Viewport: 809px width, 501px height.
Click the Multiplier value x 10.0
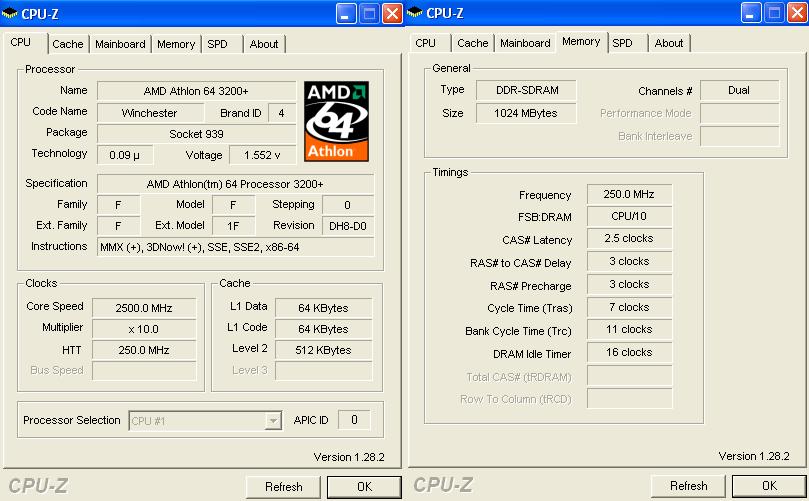(x=144, y=329)
